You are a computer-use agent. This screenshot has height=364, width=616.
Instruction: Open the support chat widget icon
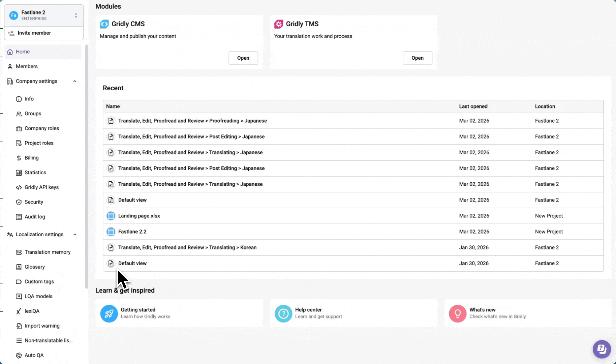[x=602, y=349]
